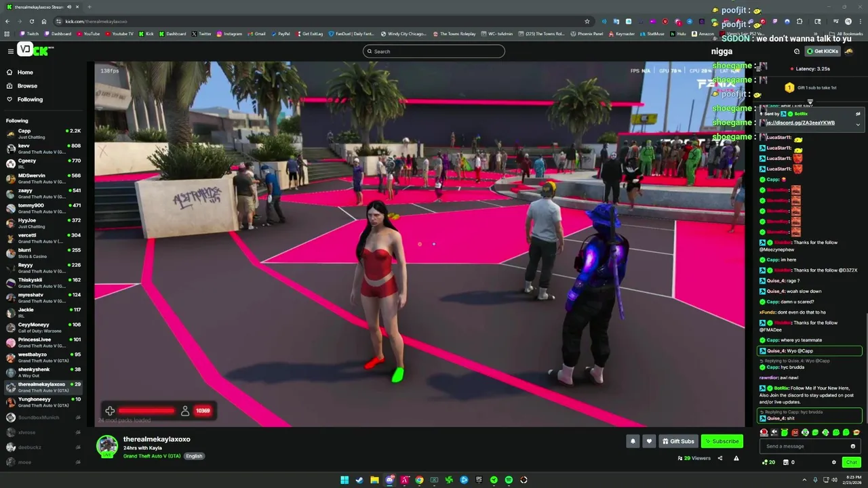Viewport: 868px width, 488px height.
Task: Click the notification bell button
Action: coord(633,441)
